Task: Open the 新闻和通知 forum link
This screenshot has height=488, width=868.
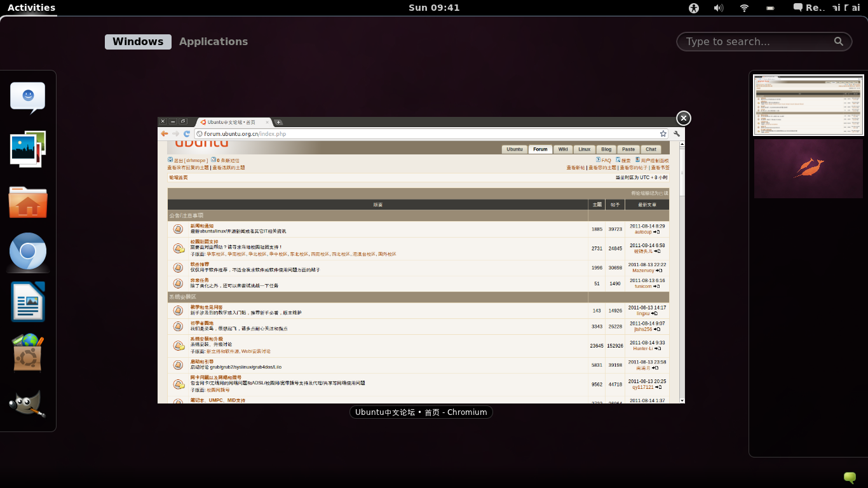Action: pos(202,226)
